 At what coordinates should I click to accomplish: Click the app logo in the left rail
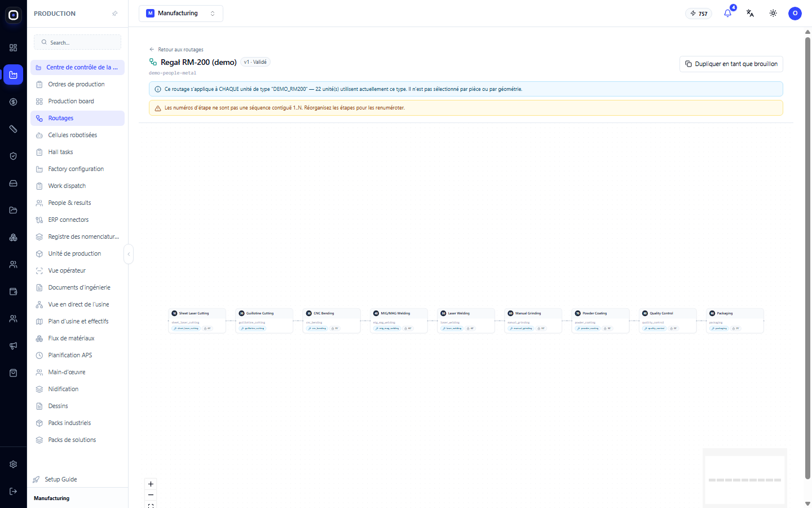click(x=14, y=15)
